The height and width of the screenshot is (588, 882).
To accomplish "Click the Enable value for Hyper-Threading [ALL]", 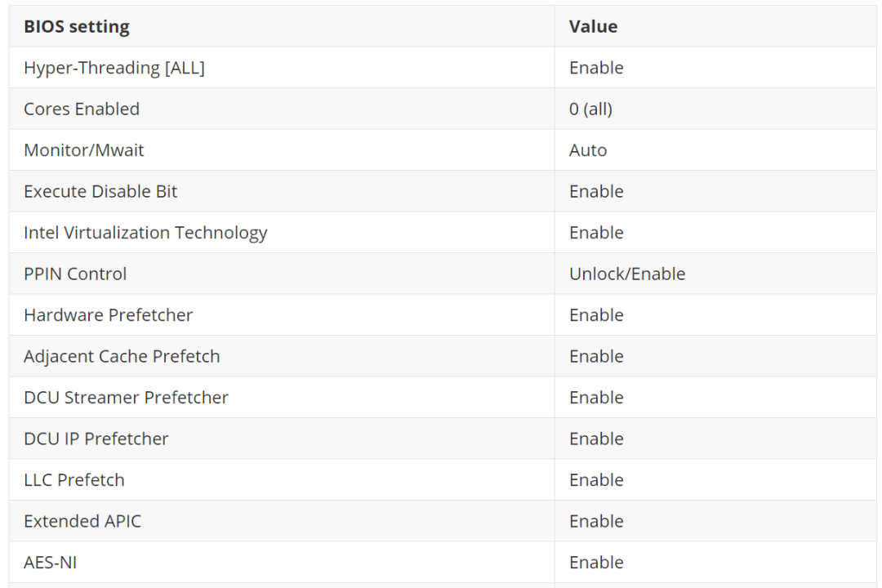I will (596, 68).
